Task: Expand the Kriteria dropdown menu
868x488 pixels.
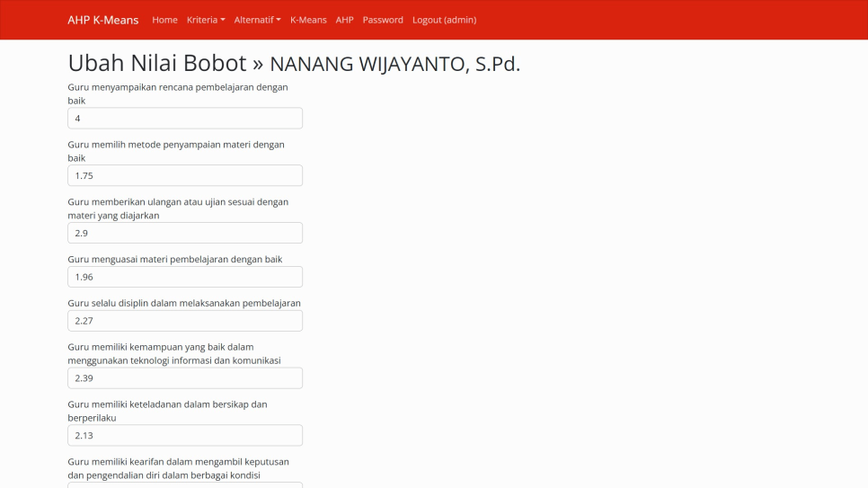Action: [x=206, y=20]
